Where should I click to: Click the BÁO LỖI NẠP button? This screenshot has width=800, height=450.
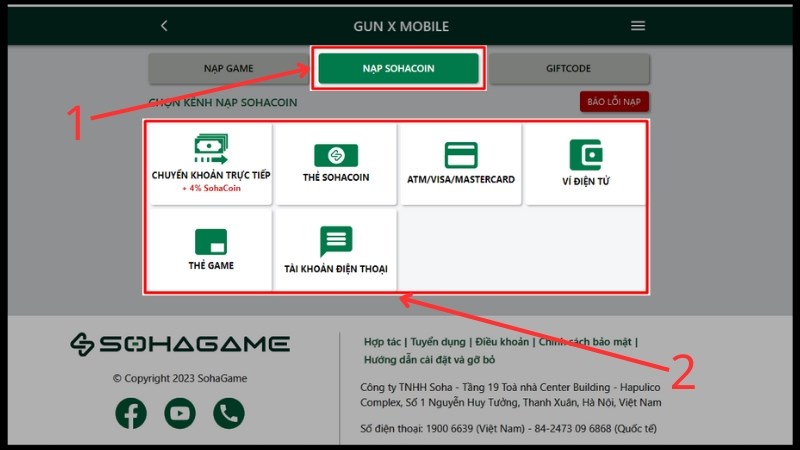tap(614, 102)
